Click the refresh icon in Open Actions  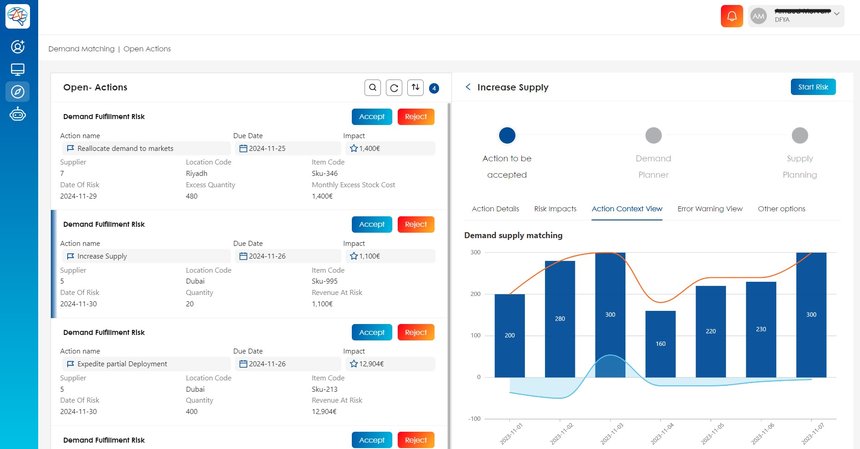tap(394, 87)
